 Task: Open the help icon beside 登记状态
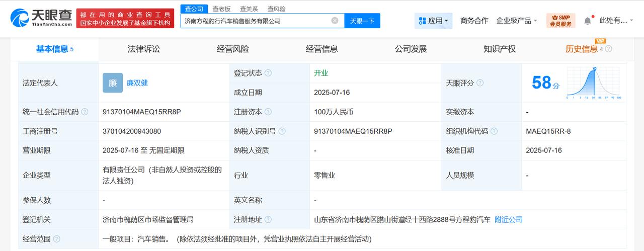268,73
